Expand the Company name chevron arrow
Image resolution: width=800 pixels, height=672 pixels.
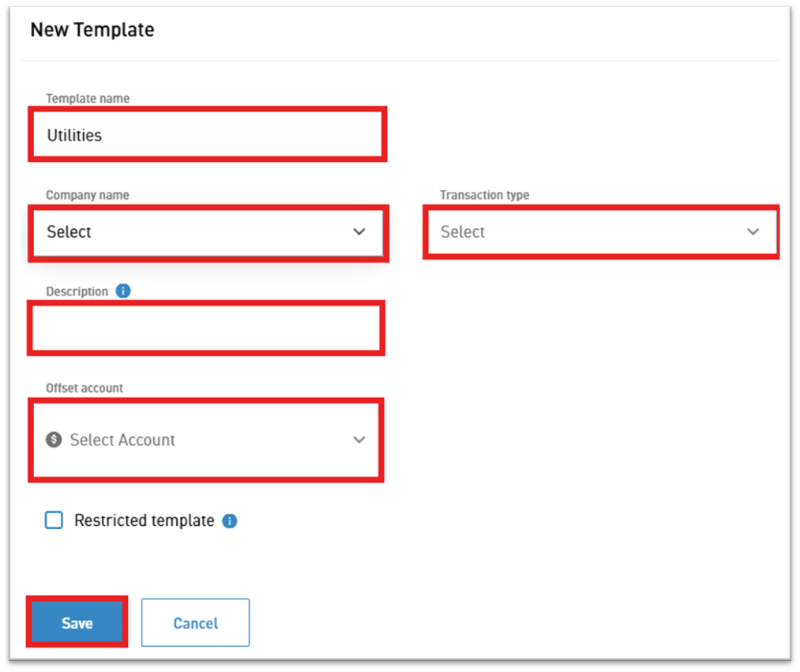pyautogui.click(x=359, y=231)
